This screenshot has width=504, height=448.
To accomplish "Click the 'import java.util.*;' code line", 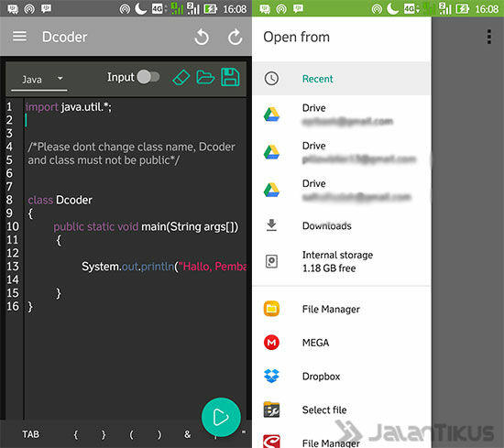I will pos(69,106).
